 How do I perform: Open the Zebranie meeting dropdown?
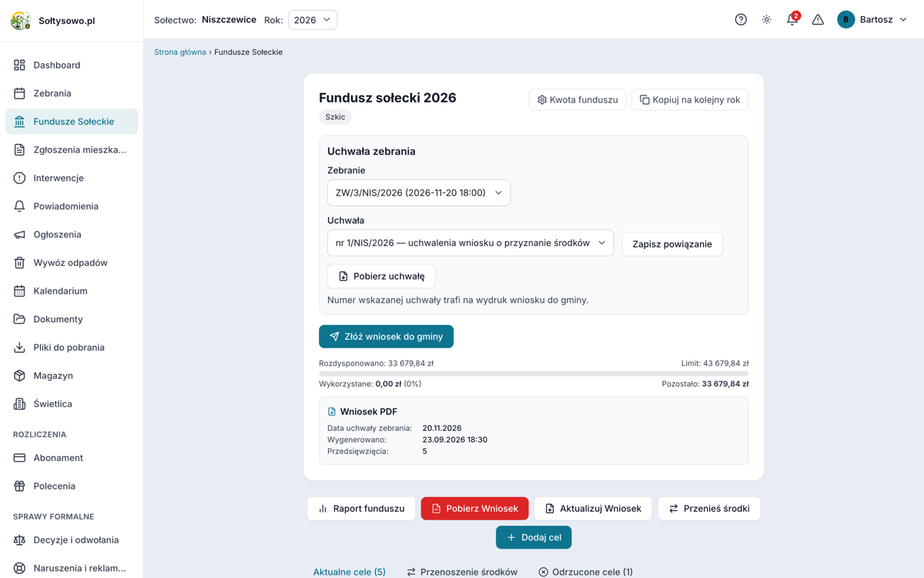point(419,193)
